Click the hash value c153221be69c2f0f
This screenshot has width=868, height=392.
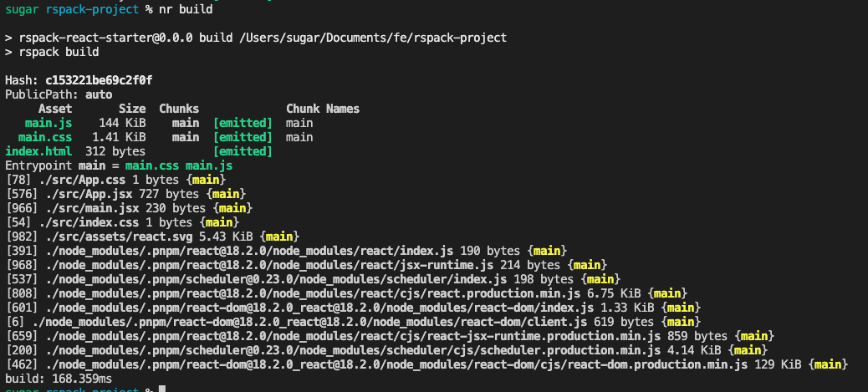(99, 81)
